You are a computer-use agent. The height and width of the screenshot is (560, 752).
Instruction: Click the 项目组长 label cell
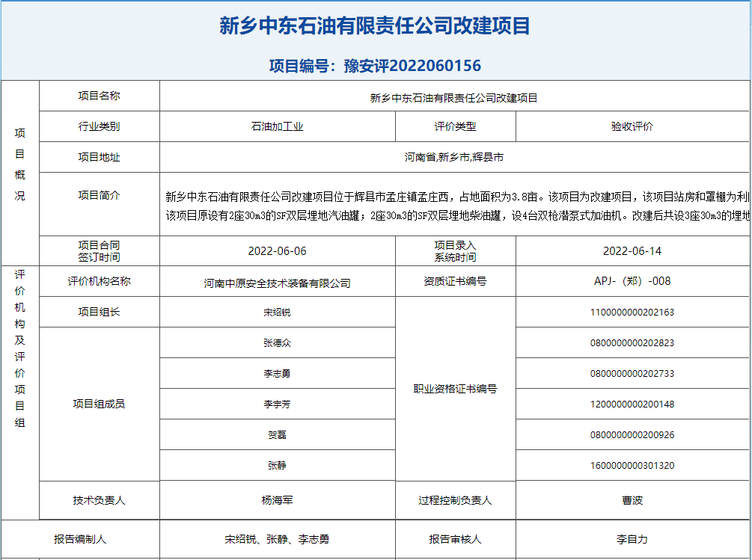tap(100, 312)
